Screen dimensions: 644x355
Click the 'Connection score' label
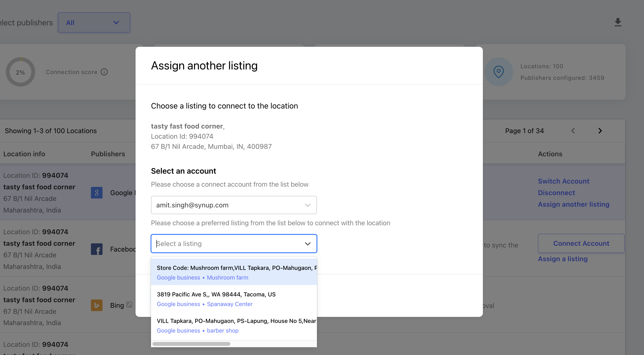pos(71,72)
